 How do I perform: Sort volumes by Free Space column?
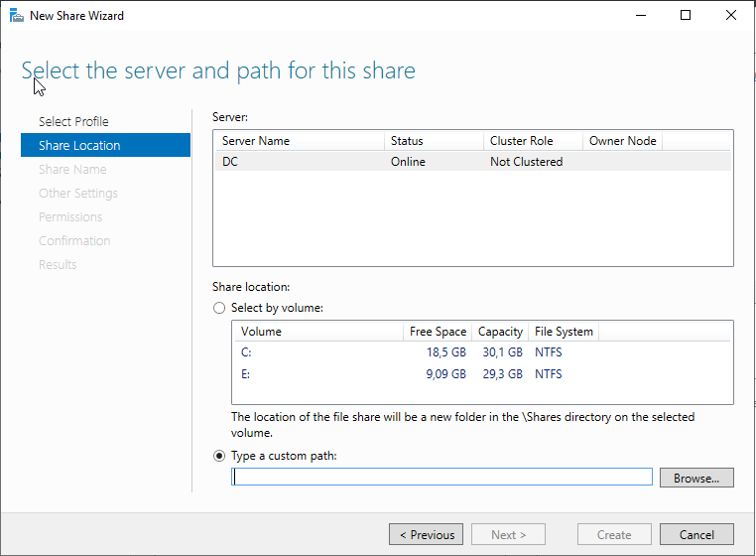[x=438, y=332]
